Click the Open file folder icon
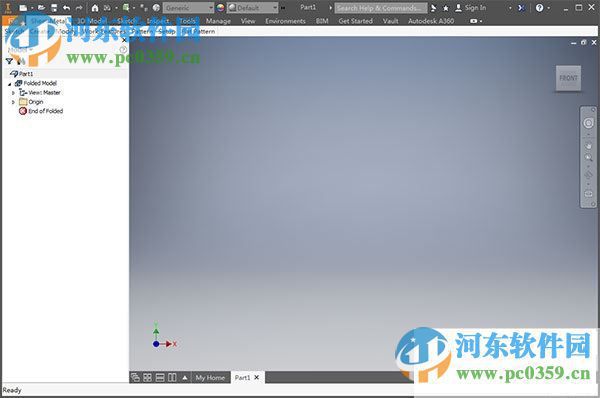The image size is (600, 398). 41,8
